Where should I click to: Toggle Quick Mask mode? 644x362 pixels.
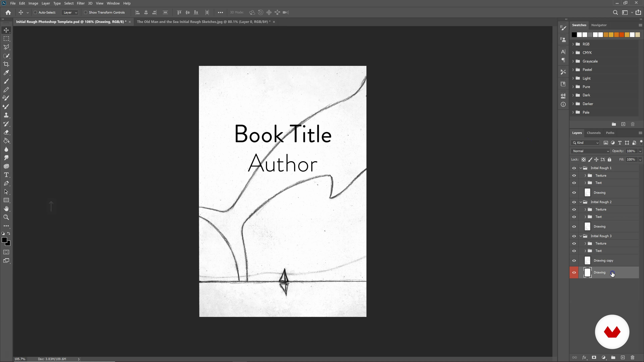click(6, 252)
